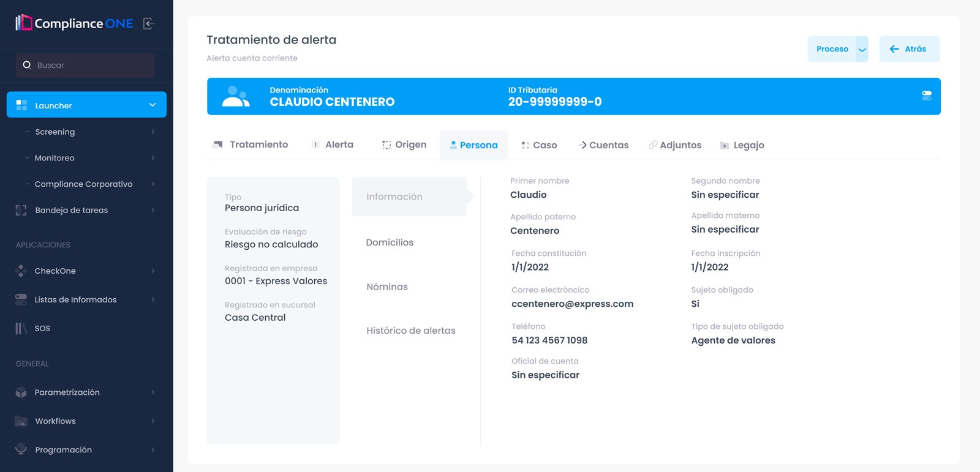Select the Persona tab
This screenshot has height=472, width=980.
[x=474, y=145]
